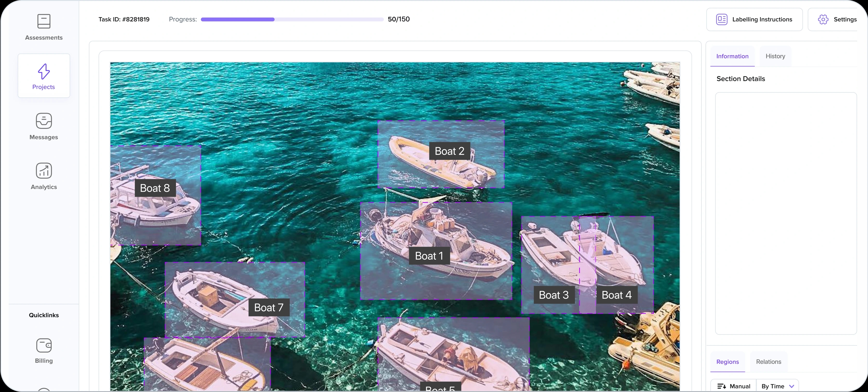Viewport: 868px width, 392px height.
Task: Click inside the Section Details box
Action: (786, 214)
